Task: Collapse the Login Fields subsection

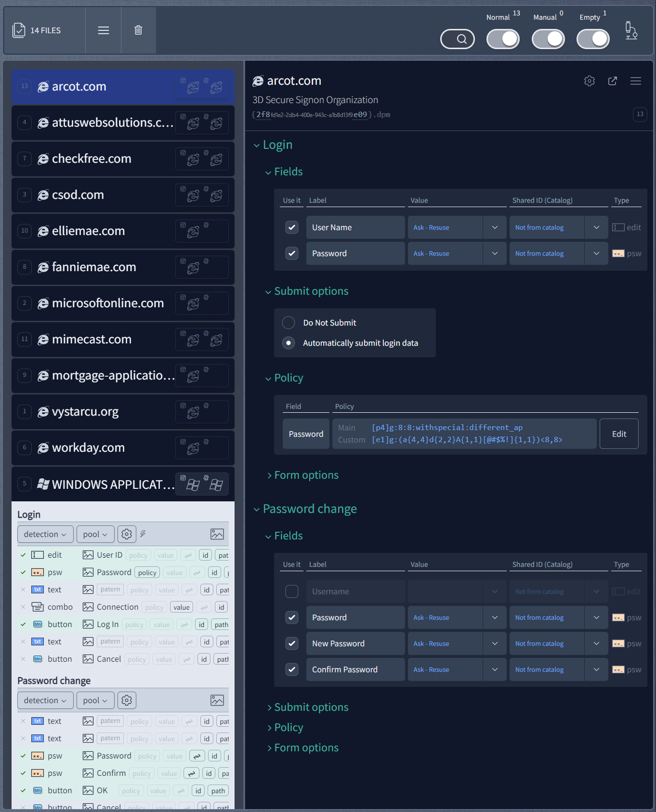Action: click(284, 172)
